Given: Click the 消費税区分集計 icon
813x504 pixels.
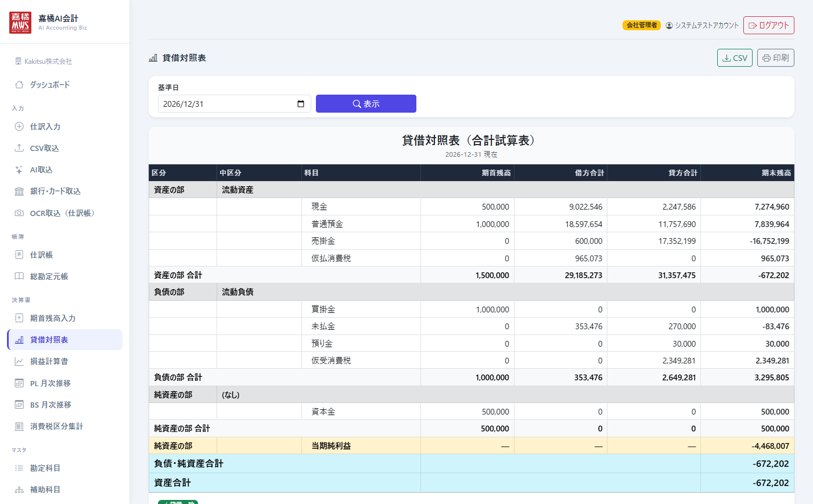Looking at the screenshot, I should [x=19, y=426].
